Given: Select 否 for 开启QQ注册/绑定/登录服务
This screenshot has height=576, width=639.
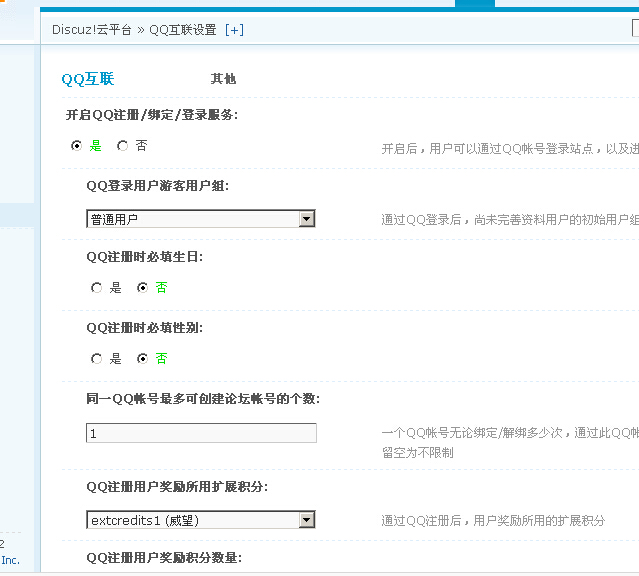Looking at the screenshot, I should [x=122, y=146].
